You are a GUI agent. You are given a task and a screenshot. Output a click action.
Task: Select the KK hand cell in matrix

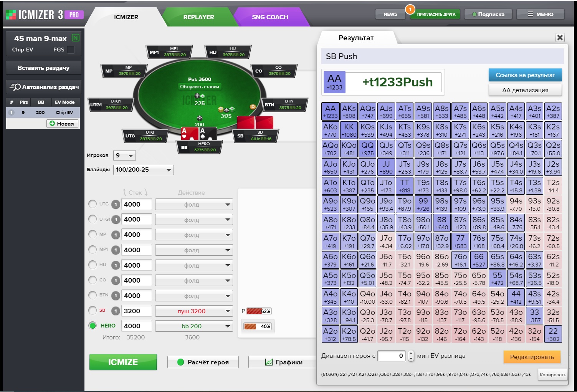[349, 130]
